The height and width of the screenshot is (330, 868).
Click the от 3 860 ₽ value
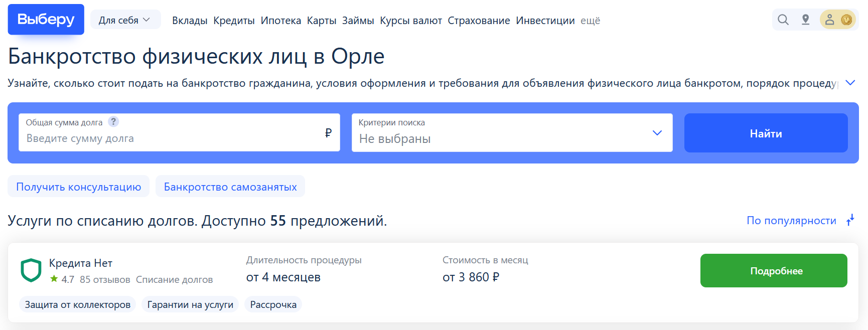click(471, 277)
